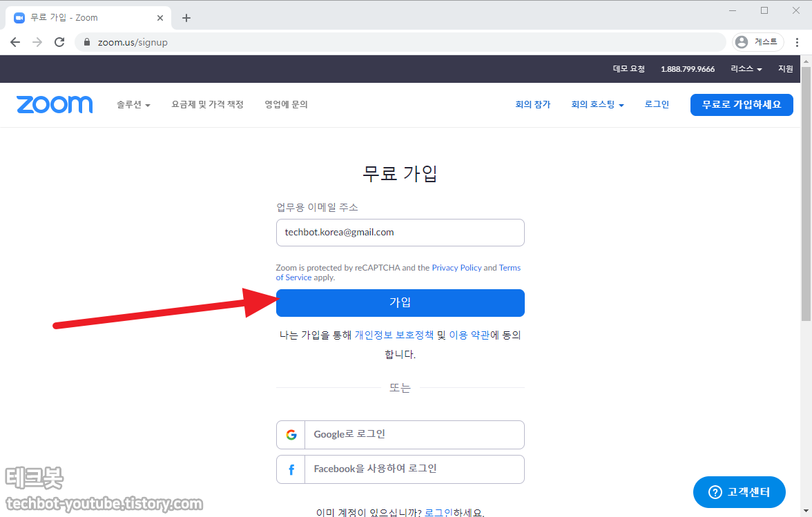
Task: Open the Terms of Service link
Action: tap(510, 268)
